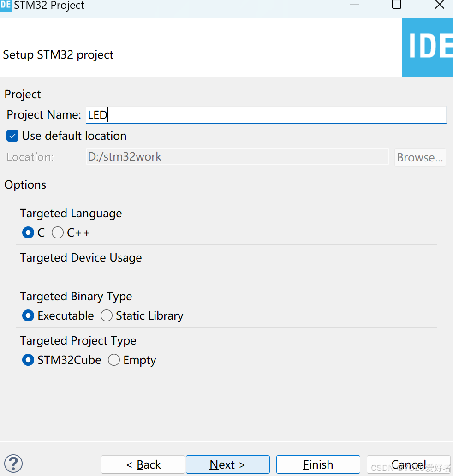This screenshot has width=453, height=476.
Task: Click the Options group label
Action: [25, 185]
